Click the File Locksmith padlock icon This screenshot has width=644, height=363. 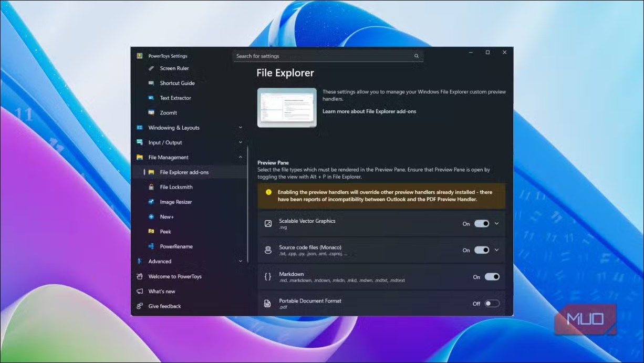pos(151,187)
